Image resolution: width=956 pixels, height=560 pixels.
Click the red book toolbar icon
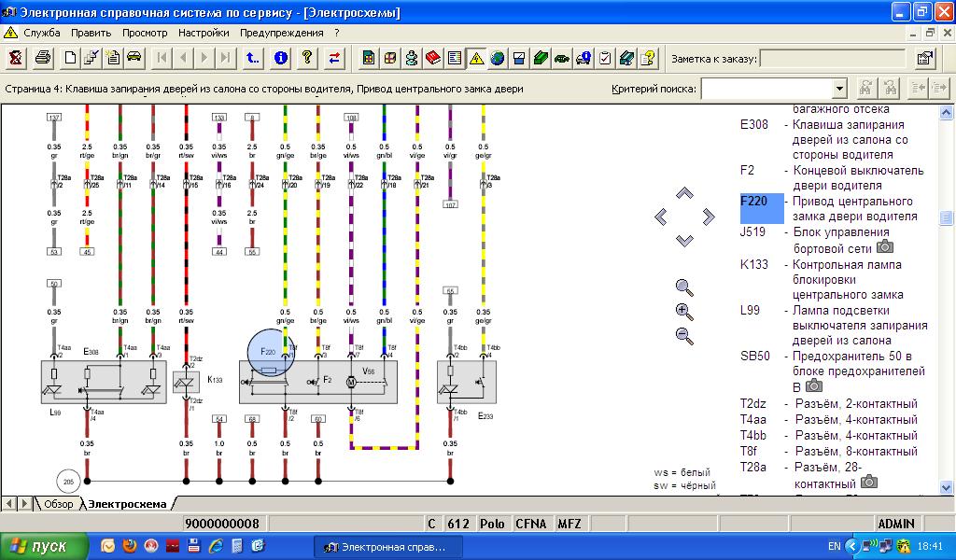tap(433, 59)
